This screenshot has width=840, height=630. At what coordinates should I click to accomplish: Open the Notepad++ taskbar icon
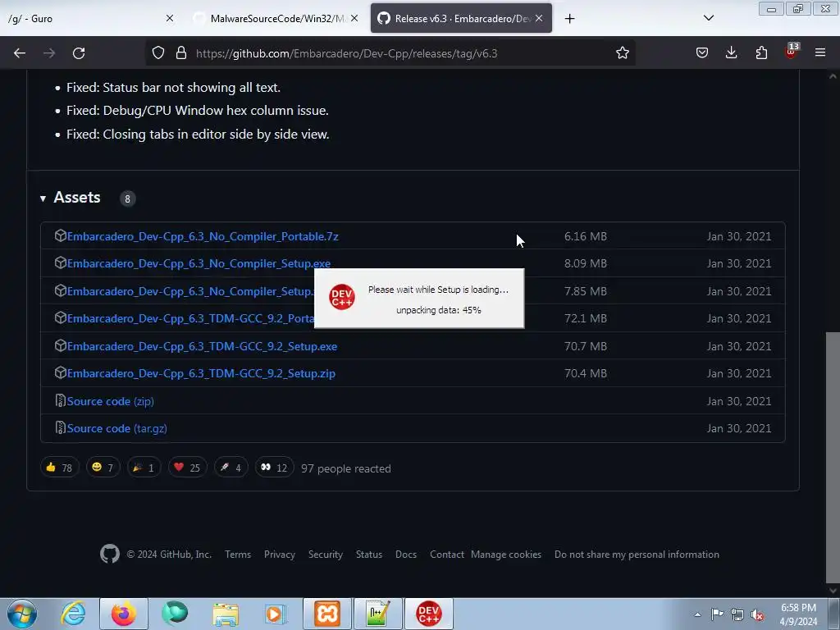point(377,614)
